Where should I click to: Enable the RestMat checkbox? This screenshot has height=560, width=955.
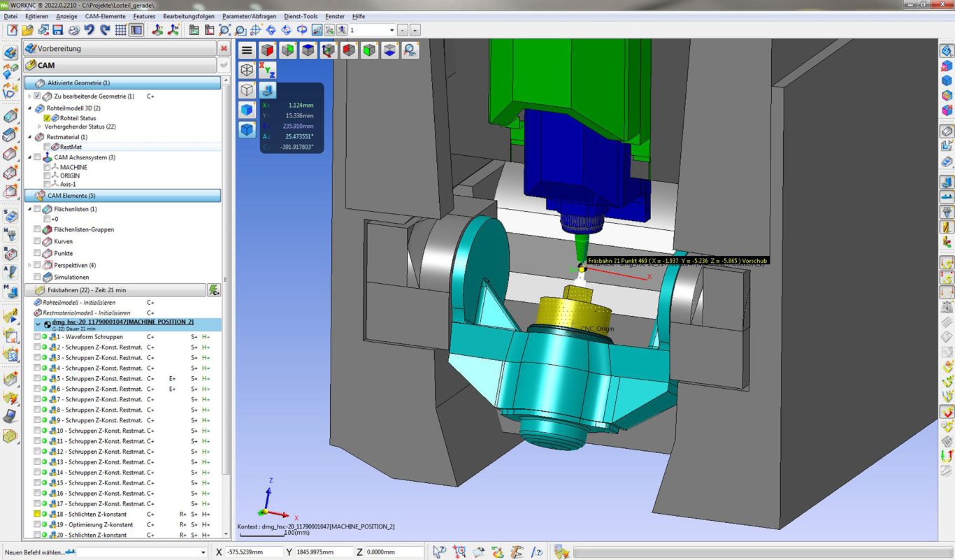[48, 147]
